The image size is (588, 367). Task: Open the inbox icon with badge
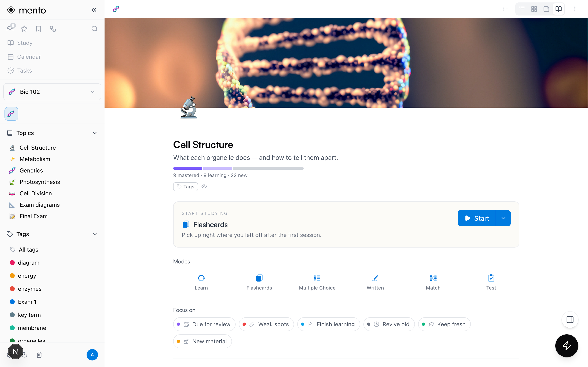10,28
